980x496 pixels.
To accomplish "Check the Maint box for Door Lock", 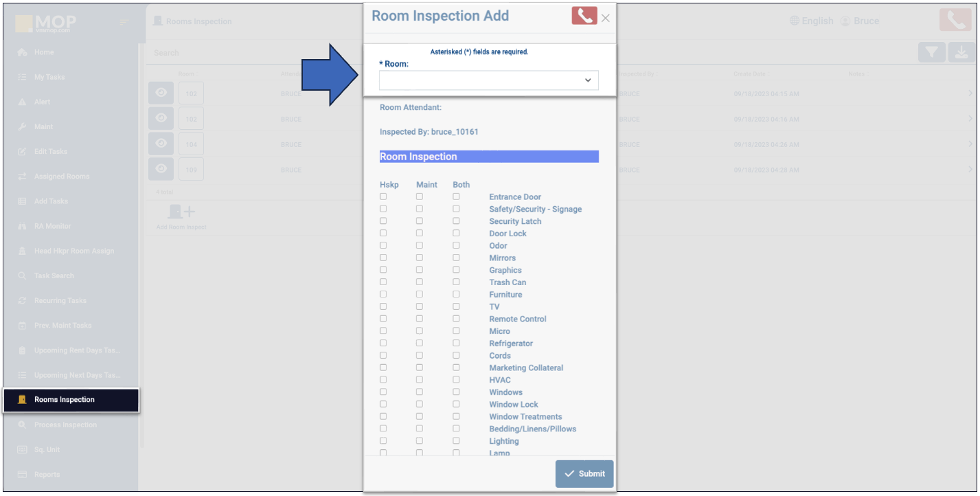I will (420, 234).
